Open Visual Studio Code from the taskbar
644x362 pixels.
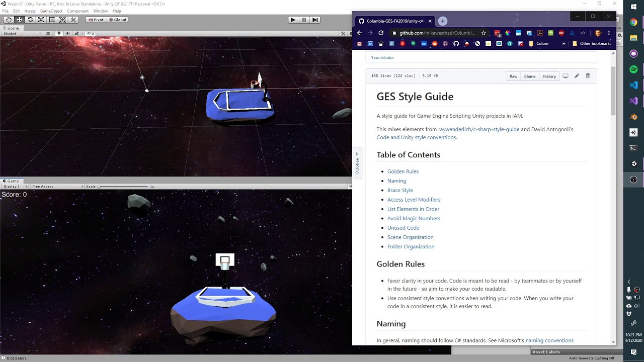[x=634, y=85]
